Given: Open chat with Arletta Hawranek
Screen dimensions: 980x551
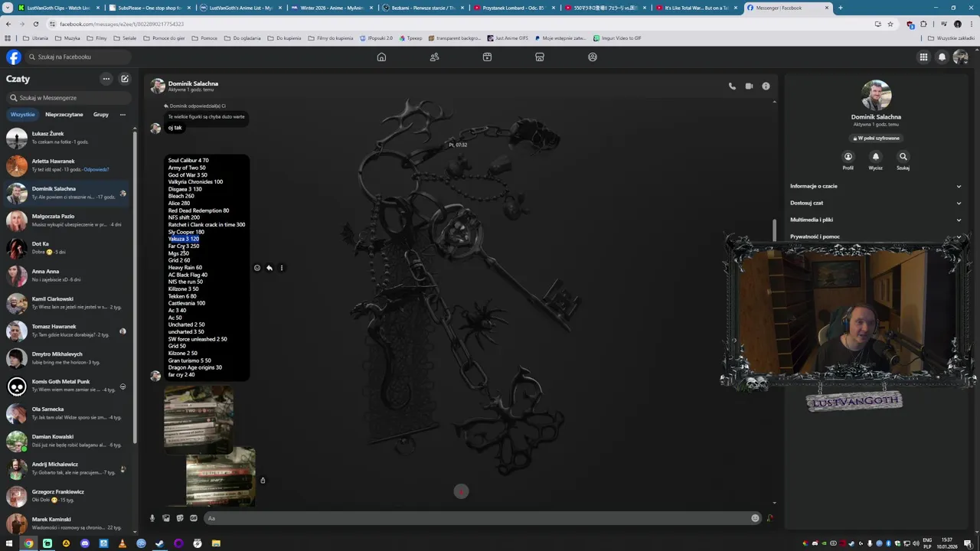Looking at the screenshot, I should [67, 165].
